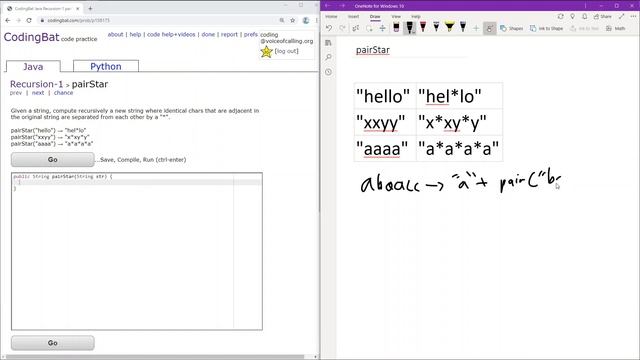
Task: Click inside the code editor area
Action: point(137,251)
